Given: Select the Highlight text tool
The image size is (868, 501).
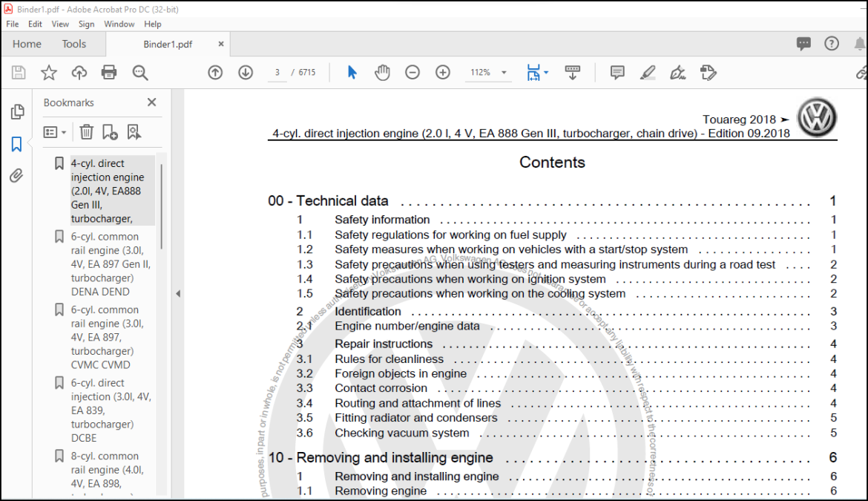Looking at the screenshot, I should [648, 73].
